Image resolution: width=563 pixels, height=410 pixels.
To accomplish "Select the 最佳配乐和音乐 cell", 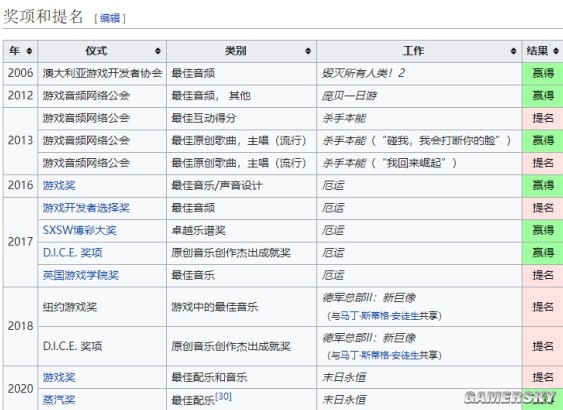I will pos(241,377).
